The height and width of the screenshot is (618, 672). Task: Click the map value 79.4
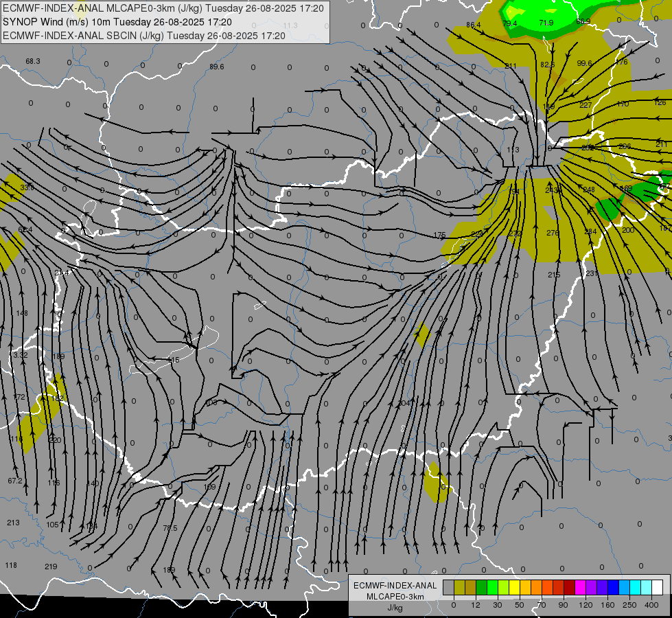pyautogui.click(x=509, y=23)
